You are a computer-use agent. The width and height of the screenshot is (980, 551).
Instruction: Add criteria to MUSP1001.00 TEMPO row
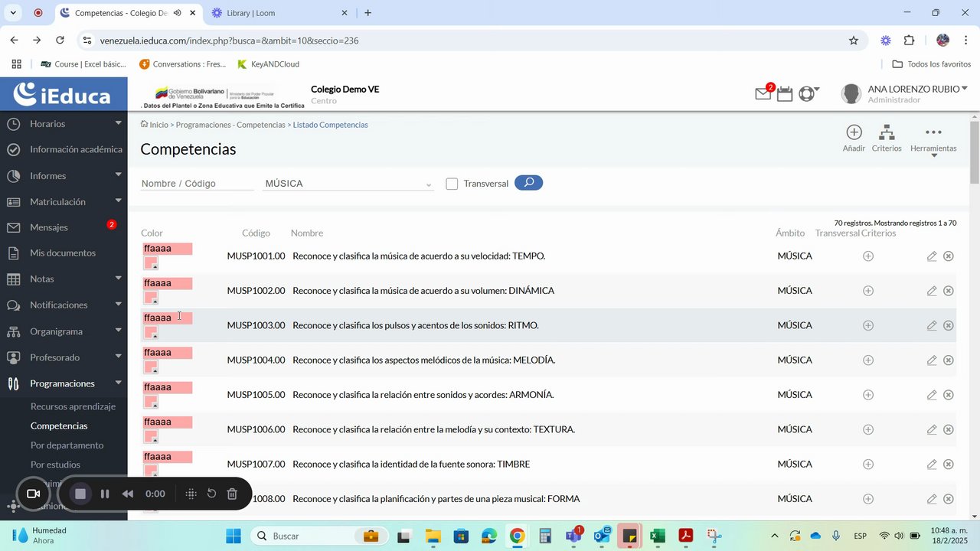click(868, 256)
